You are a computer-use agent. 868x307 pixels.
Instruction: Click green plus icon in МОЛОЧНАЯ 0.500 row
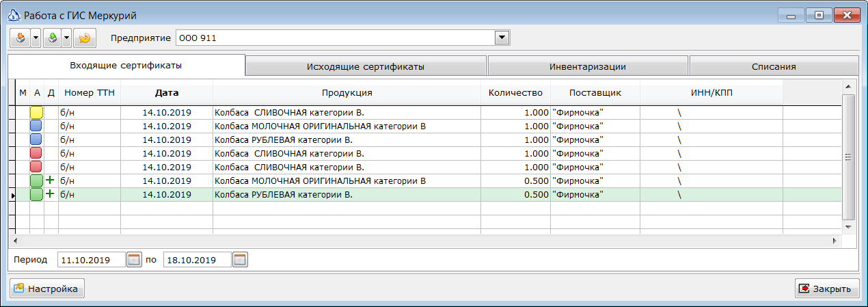pos(50,181)
